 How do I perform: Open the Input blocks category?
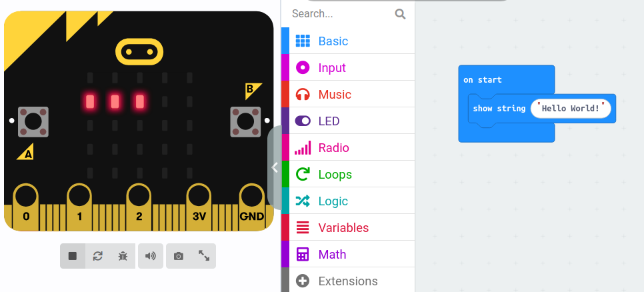348,67
